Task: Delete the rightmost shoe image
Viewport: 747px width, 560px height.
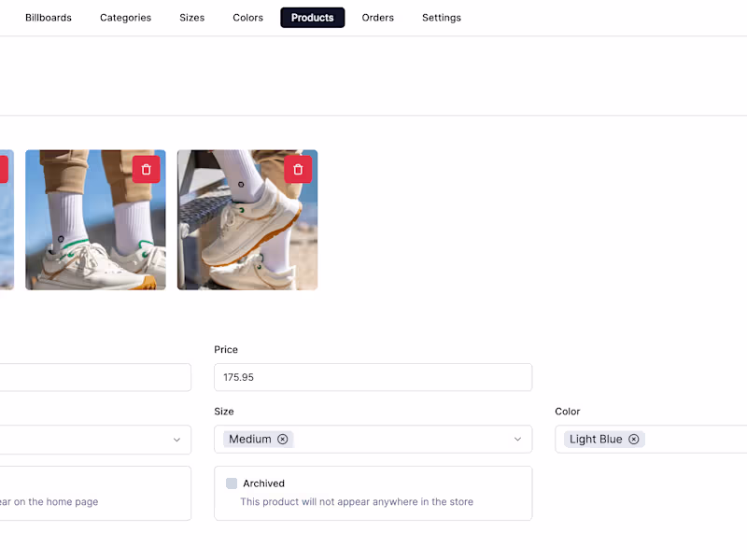Action: click(x=298, y=169)
